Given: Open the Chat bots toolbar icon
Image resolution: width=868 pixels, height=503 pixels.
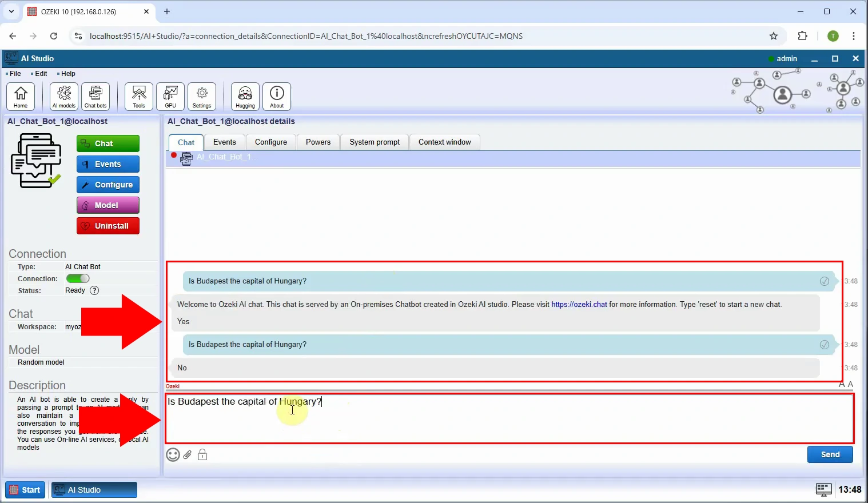Looking at the screenshot, I should point(95,96).
